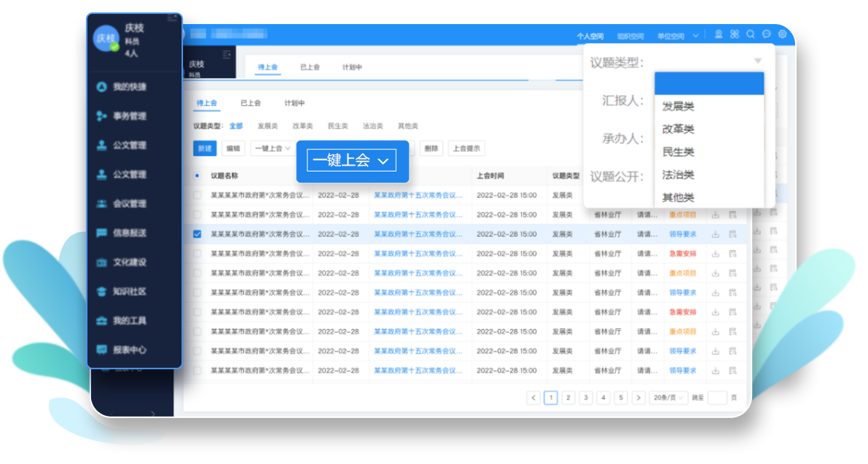
Task: Open 会议管理 from the sidebar icon
Action: [x=102, y=204]
